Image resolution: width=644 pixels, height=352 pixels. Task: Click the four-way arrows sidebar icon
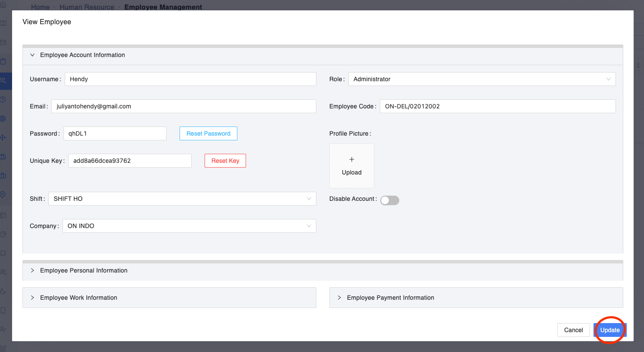pos(3,137)
